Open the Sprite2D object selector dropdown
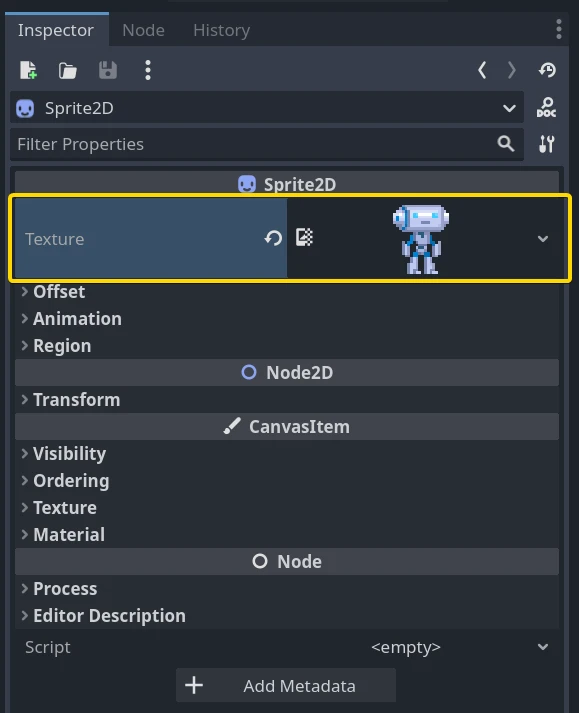579x713 pixels. tap(267, 108)
